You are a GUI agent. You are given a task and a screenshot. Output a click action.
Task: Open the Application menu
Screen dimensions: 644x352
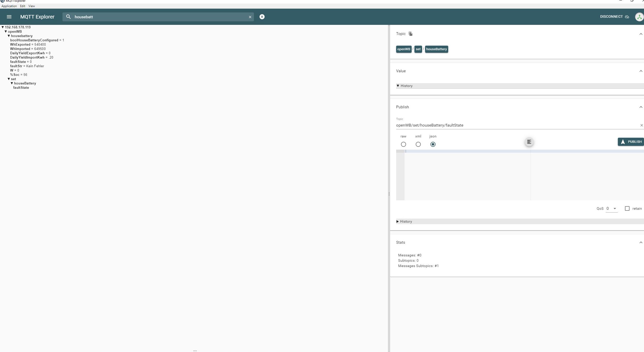pos(9,6)
